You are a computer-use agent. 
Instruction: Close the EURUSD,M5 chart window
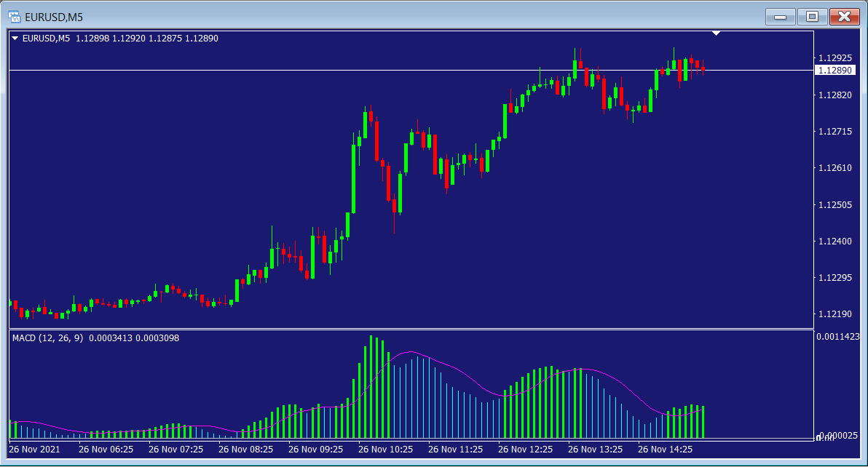843,16
